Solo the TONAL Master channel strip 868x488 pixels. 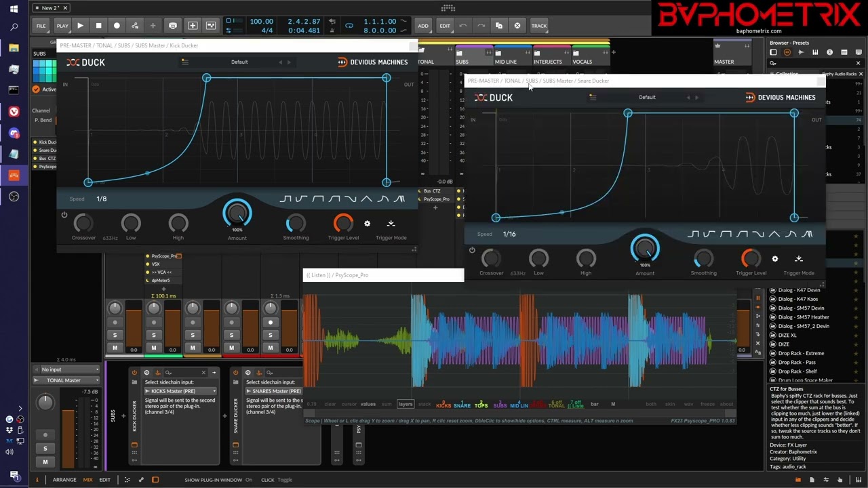(45, 448)
